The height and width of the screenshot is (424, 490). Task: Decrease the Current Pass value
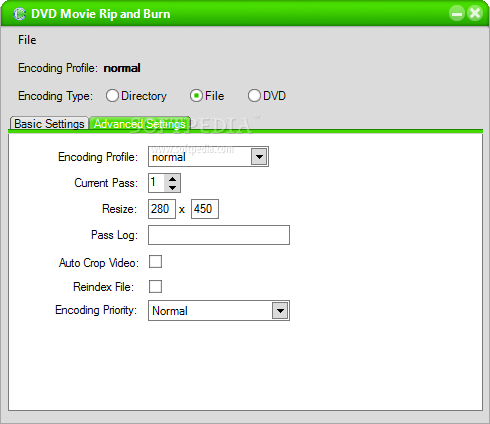click(172, 187)
